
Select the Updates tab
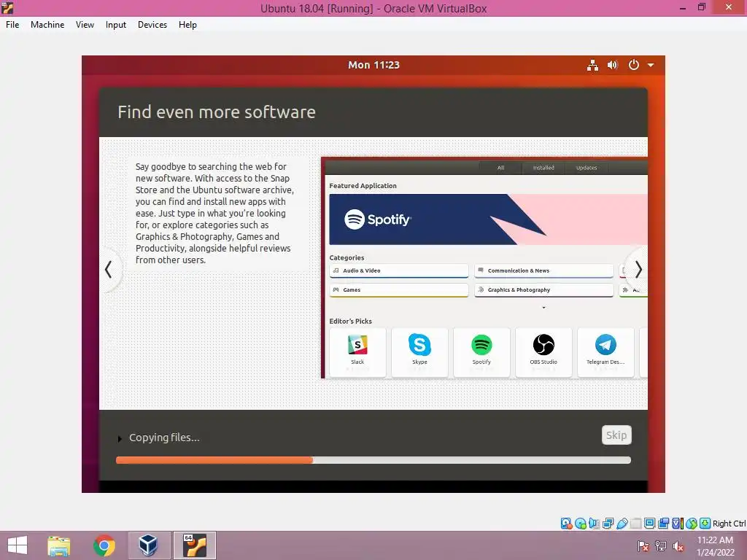(587, 168)
